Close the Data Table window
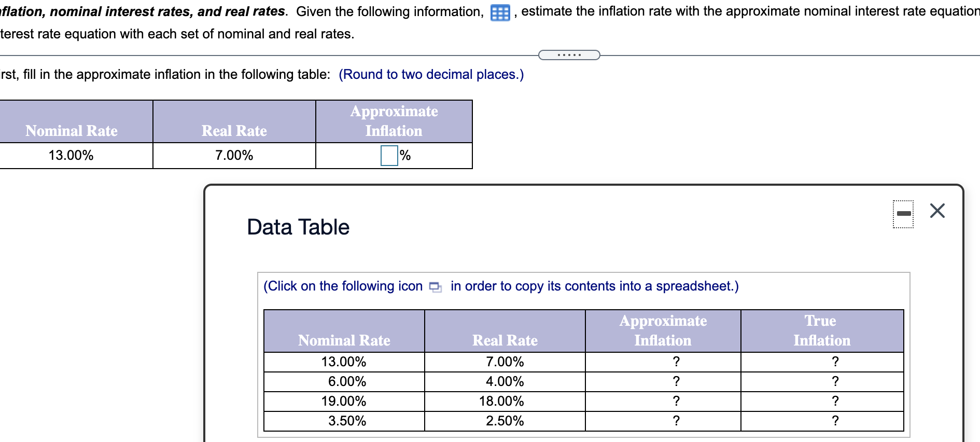980x442 pixels. pyautogui.click(x=938, y=211)
